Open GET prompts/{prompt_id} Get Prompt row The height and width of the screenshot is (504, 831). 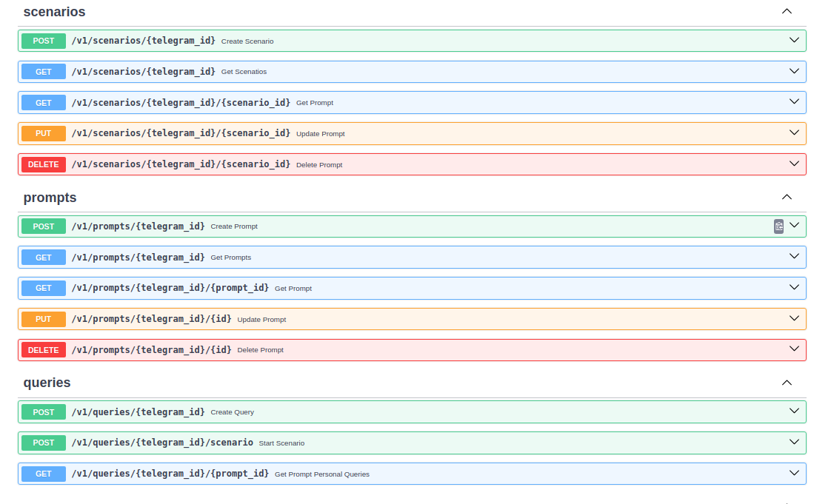tap(170, 289)
